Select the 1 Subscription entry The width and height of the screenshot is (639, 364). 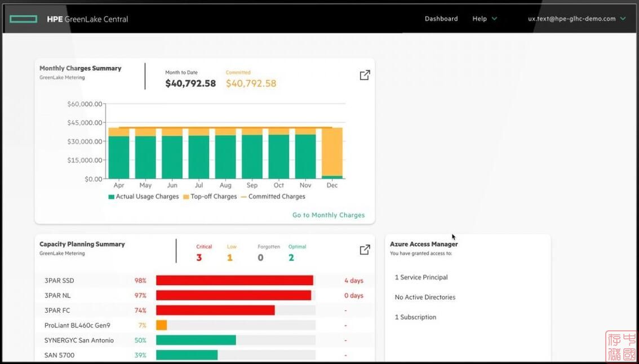415,317
